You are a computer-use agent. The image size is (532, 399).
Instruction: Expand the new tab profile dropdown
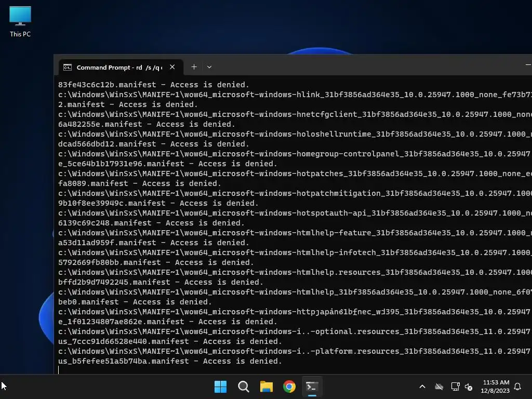pyautogui.click(x=209, y=67)
